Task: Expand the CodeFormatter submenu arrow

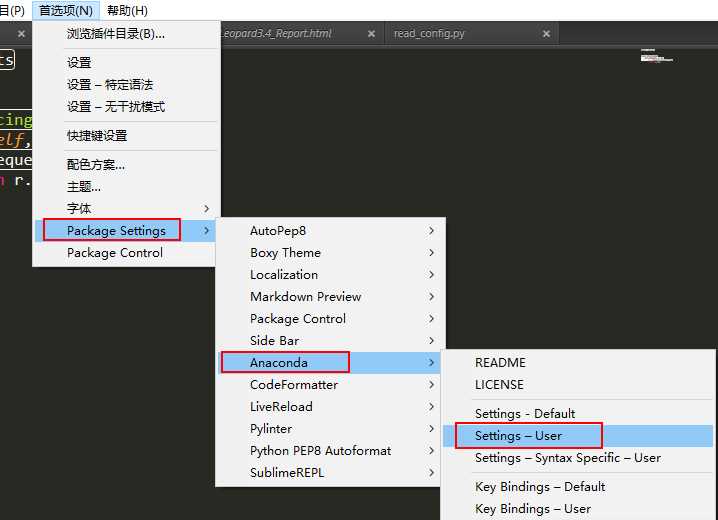Action: 431,385
